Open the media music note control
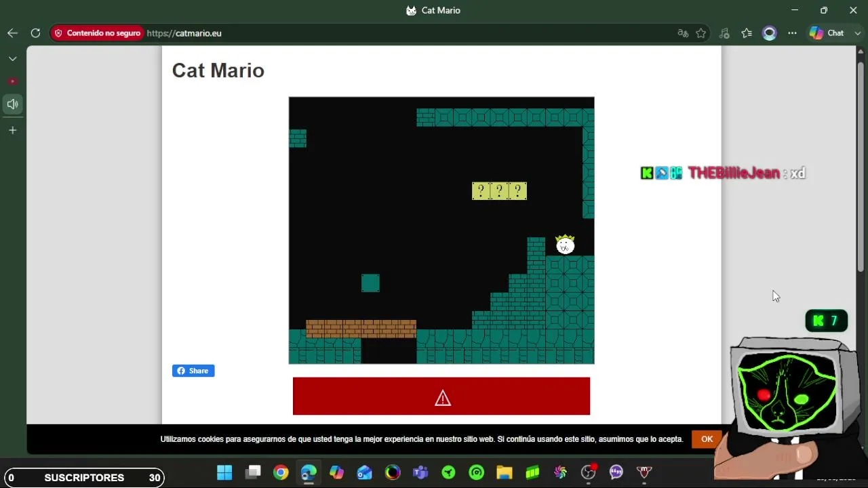This screenshot has width=868, height=488. tap(724, 33)
